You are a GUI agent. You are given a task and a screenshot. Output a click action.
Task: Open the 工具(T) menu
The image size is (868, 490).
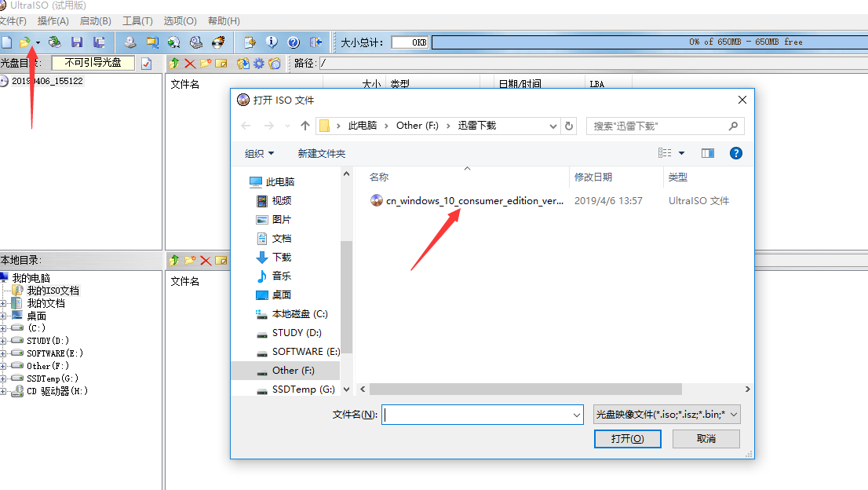137,21
